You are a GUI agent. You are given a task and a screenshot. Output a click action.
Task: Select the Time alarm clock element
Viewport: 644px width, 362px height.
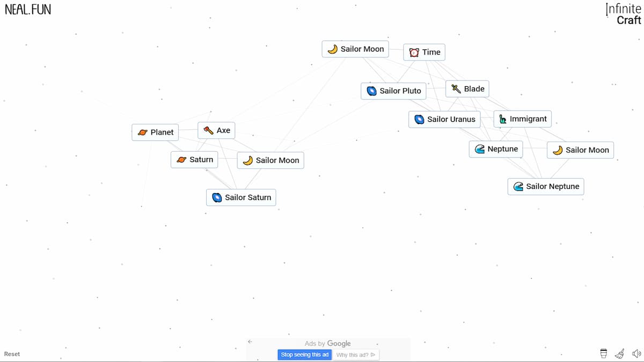pyautogui.click(x=424, y=52)
